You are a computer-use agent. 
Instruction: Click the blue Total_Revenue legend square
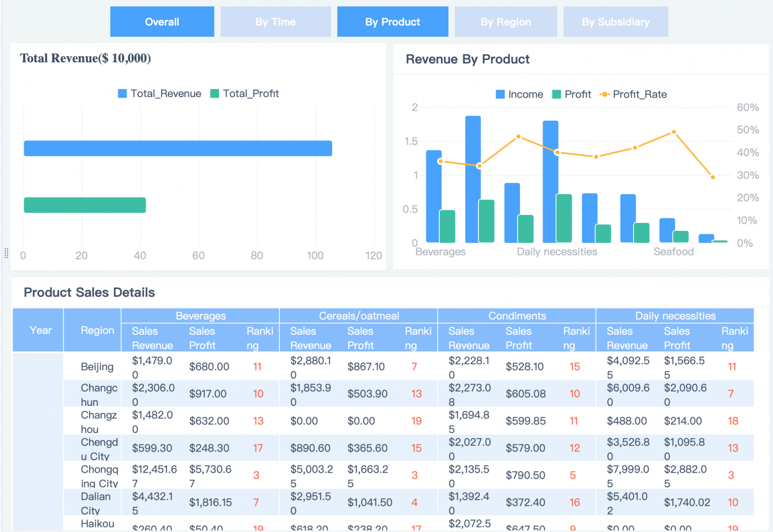point(122,94)
